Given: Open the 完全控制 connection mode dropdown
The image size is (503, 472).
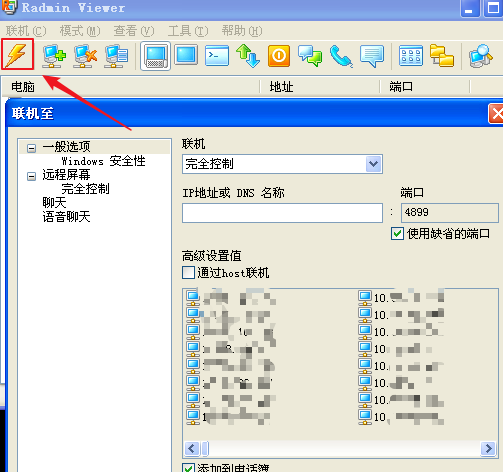Looking at the screenshot, I should click(282, 164).
